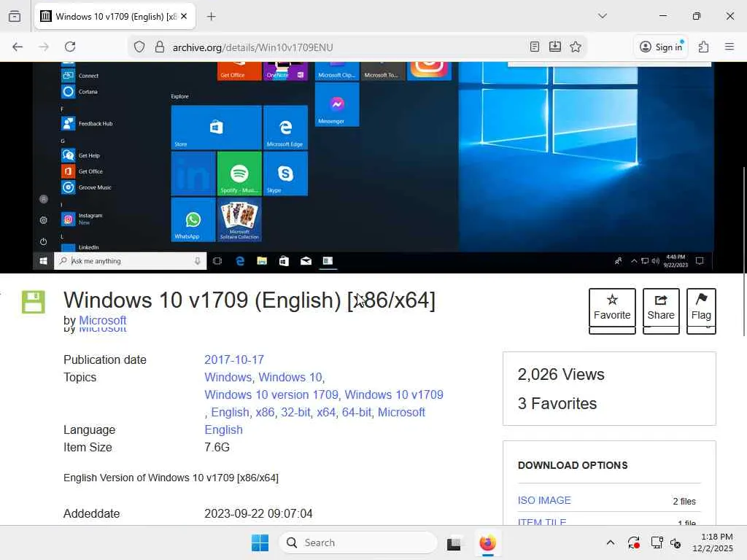Select Addeddate value 2023-09-22 09:07:04
Image resolution: width=747 pixels, height=560 pixels.
(x=258, y=514)
